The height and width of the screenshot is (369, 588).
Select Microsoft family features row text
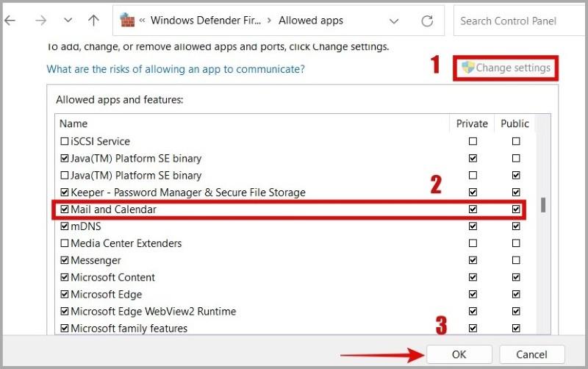(x=129, y=329)
